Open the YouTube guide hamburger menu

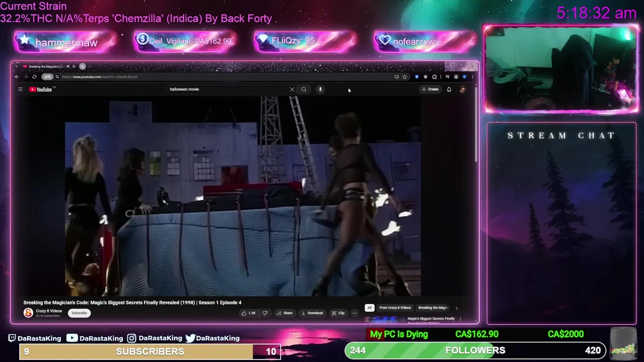pyautogui.click(x=20, y=89)
